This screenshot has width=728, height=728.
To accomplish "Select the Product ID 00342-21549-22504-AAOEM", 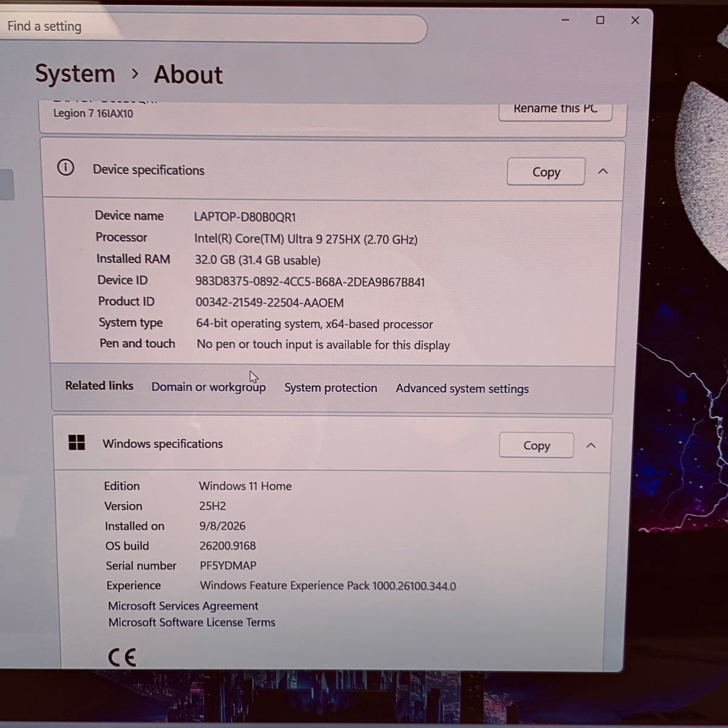I will (269, 303).
